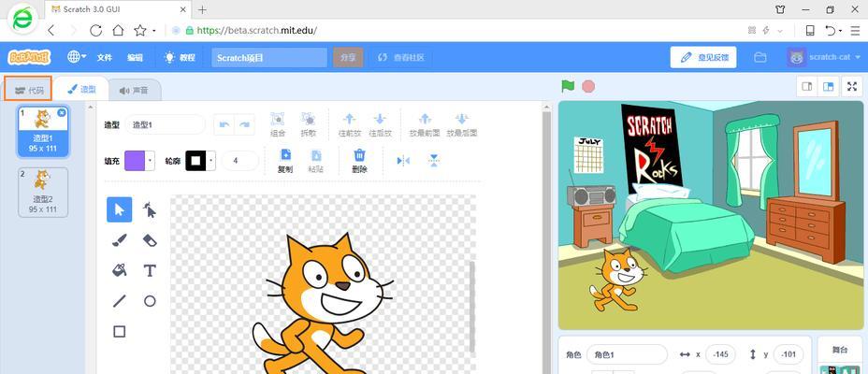This screenshot has height=374, width=868.
Task: Select the Reshape tool
Action: pos(150,209)
